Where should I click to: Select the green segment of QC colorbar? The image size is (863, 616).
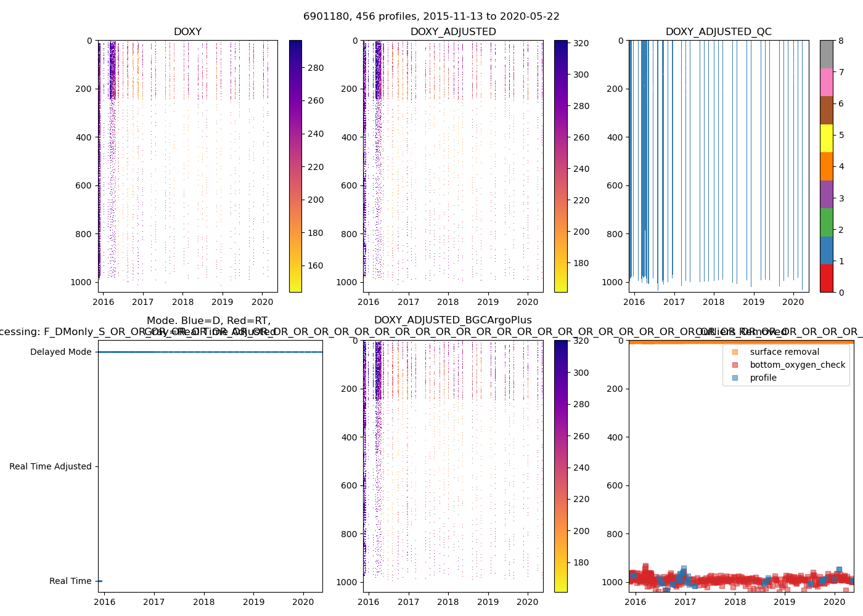pos(826,222)
